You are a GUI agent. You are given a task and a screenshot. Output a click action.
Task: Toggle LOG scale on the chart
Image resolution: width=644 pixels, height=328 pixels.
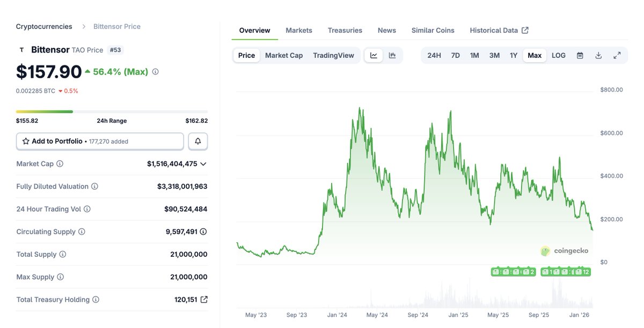(559, 55)
